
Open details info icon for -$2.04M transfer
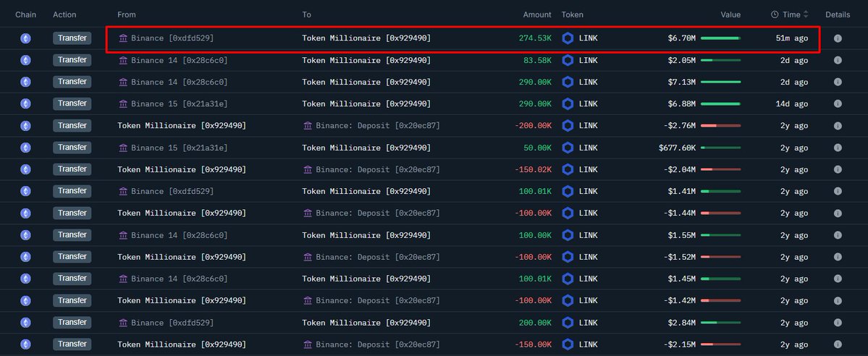838,169
